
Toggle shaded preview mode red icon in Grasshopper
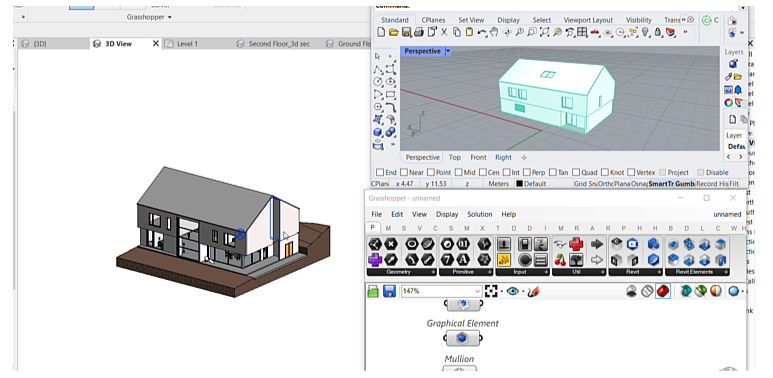coord(663,291)
